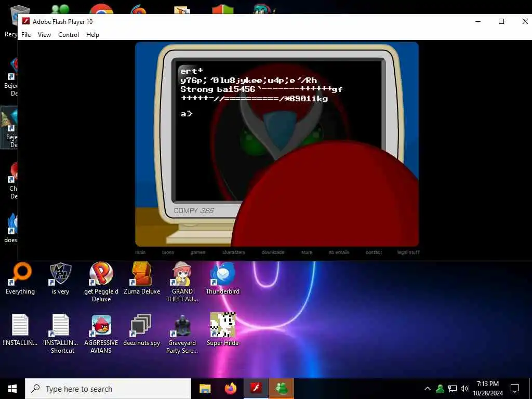
Task: Minimize the Flash Player window
Action: (478, 21)
